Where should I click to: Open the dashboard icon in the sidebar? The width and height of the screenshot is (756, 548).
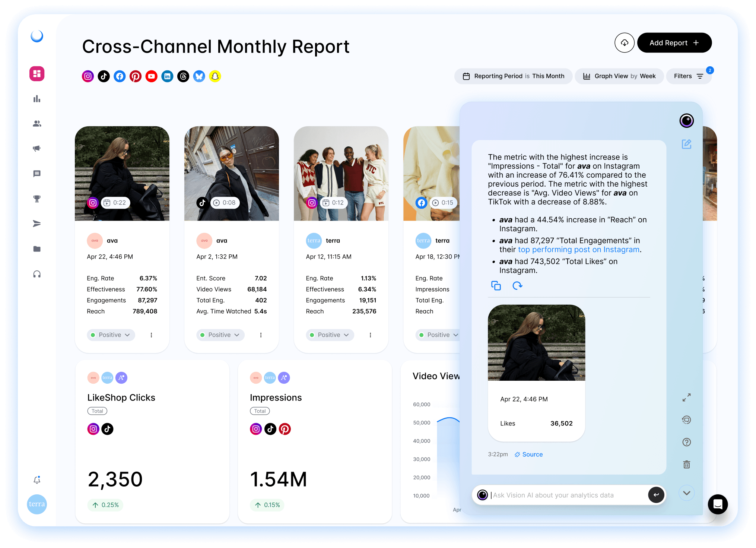37,74
